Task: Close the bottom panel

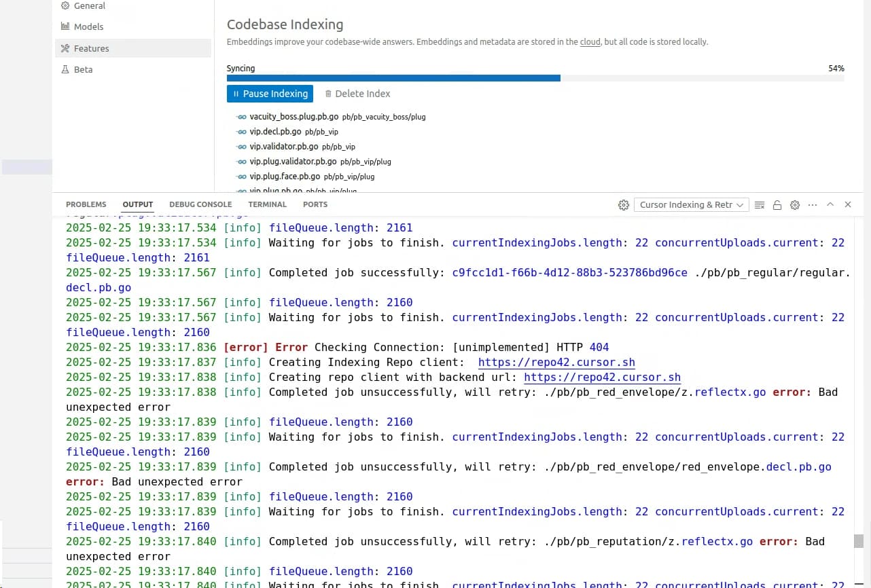Action: click(x=848, y=204)
